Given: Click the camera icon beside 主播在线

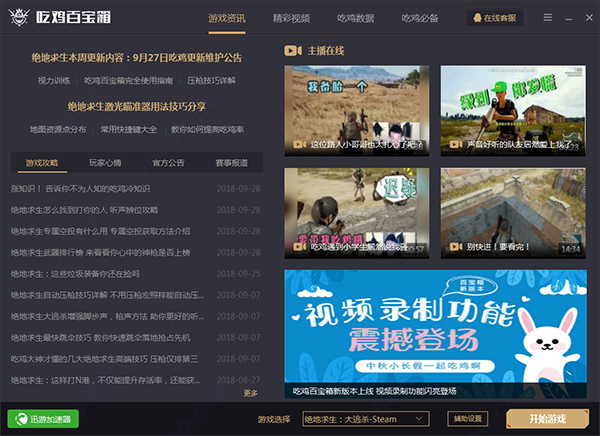Looking at the screenshot, I should coord(293,51).
